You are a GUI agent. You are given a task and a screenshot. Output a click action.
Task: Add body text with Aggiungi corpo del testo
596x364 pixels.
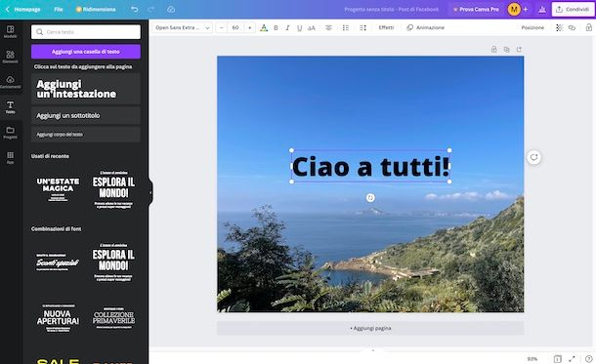[86, 135]
